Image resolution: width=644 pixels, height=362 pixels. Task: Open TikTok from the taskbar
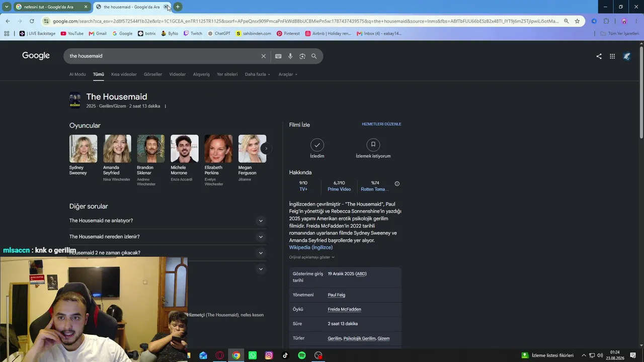[x=285, y=355]
